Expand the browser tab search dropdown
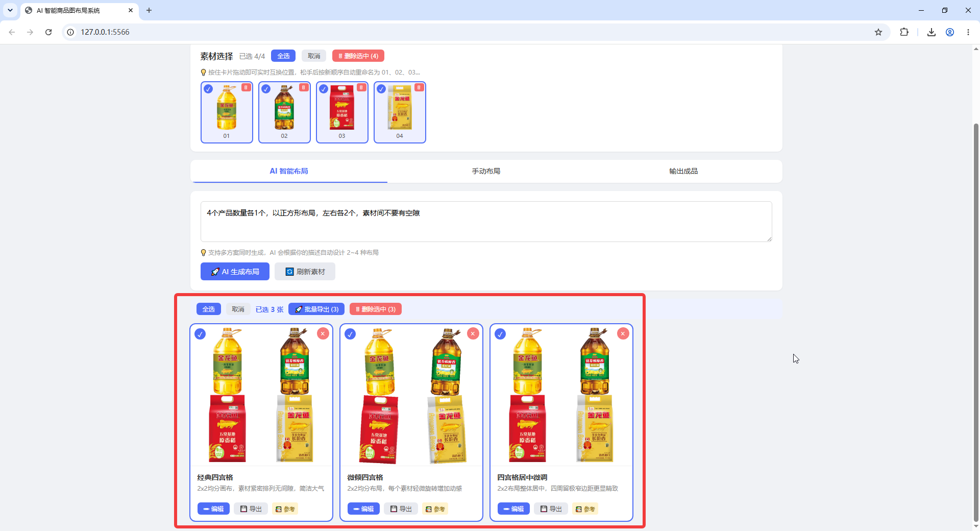This screenshot has width=980, height=531. coord(10,10)
